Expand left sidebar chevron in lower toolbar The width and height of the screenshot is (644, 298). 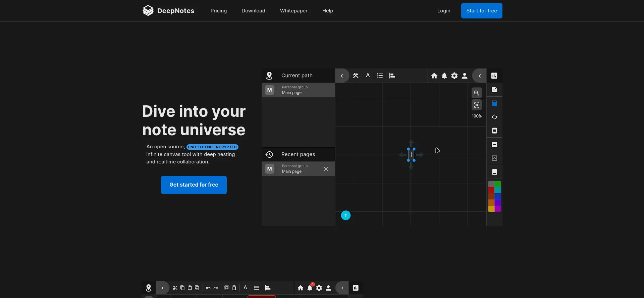(x=162, y=288)
